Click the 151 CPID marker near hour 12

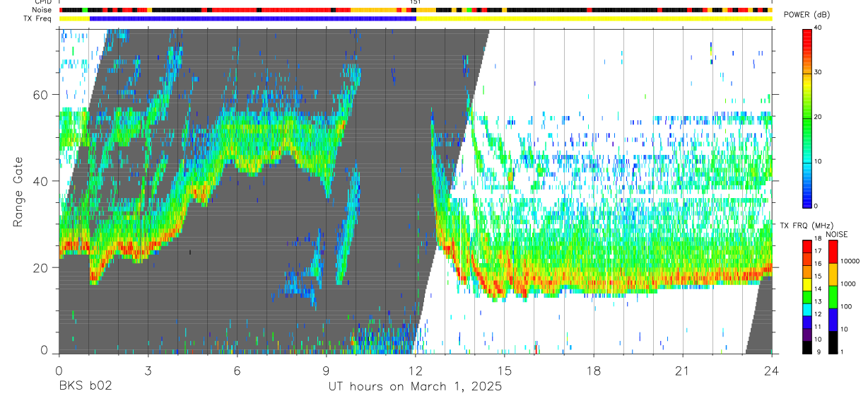(416, 2)
